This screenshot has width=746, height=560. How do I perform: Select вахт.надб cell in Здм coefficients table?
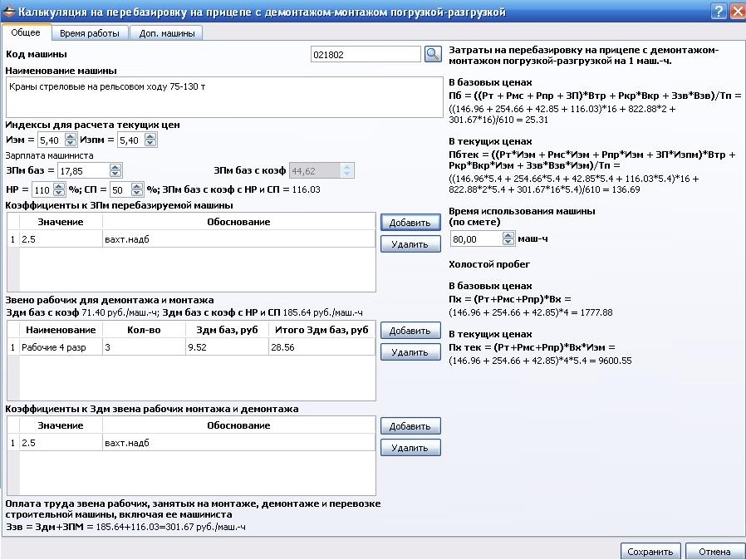(238, 443)
